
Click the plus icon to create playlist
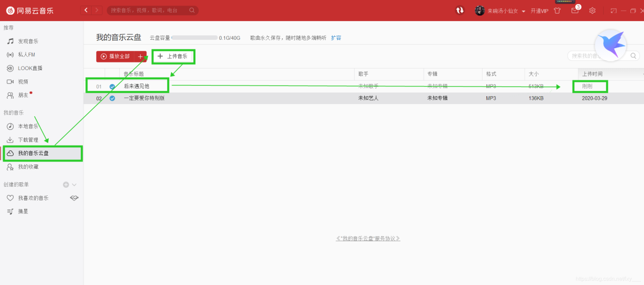click(65, 185)
